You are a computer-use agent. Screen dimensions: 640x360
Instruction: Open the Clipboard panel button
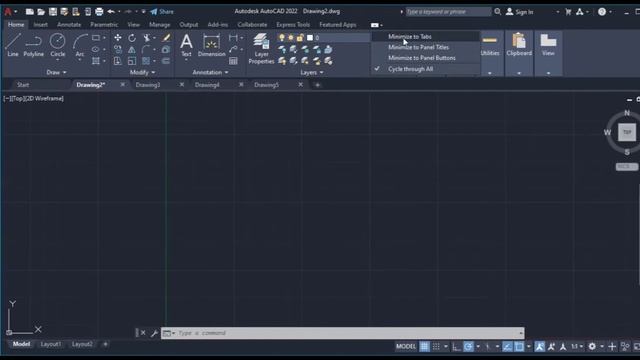pyautogui.click(x=519, y=53)
